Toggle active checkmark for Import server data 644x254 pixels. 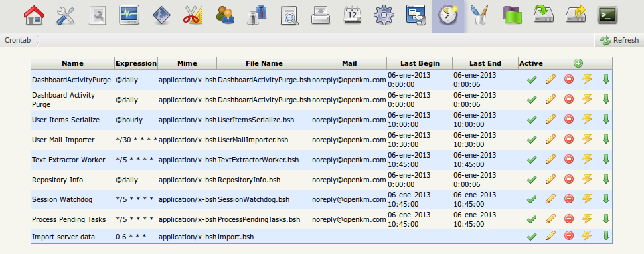531,236
